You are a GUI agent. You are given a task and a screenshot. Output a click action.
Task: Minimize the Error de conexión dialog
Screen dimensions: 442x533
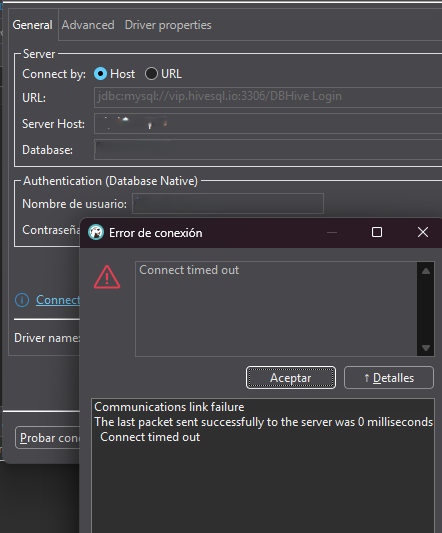pos(332,233)
